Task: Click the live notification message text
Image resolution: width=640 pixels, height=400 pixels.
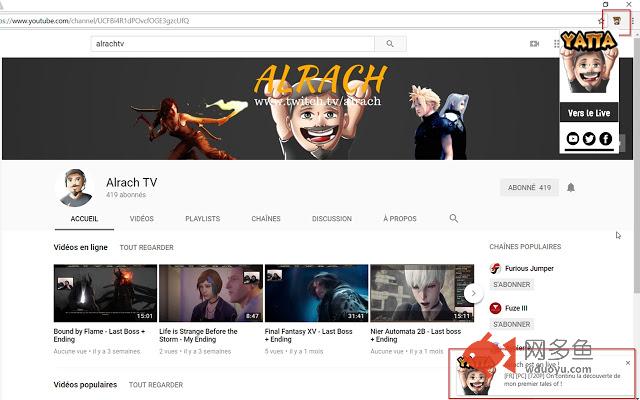Action: tap(562, 380)
